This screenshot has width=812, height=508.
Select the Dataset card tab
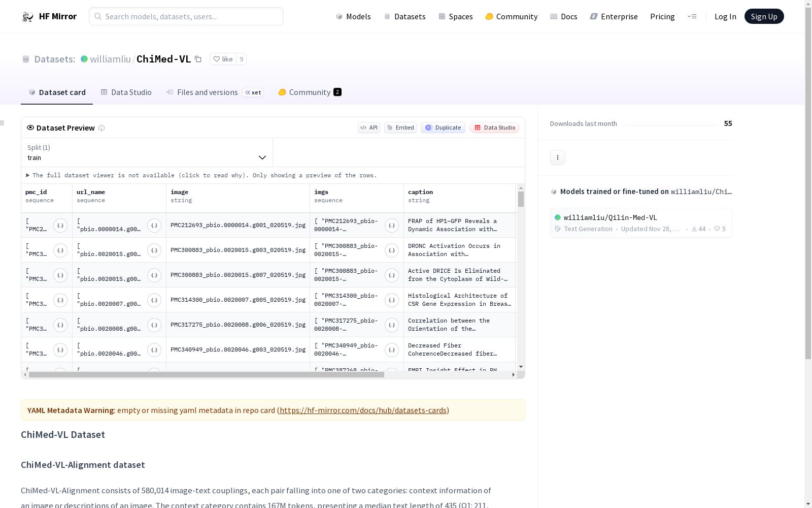57,92
